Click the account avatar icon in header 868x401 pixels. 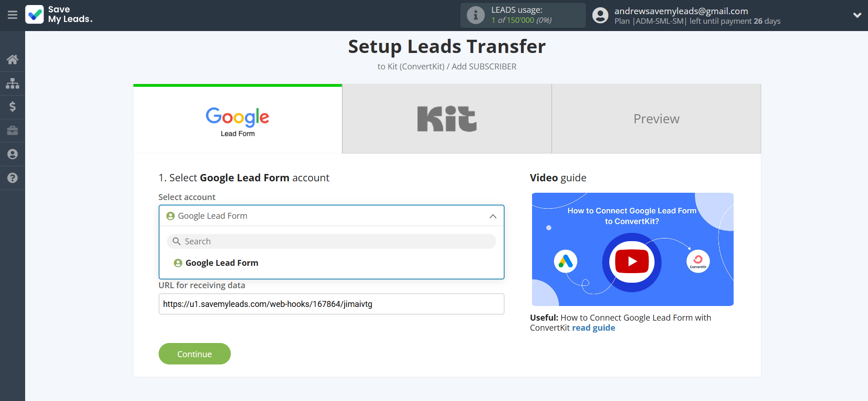coord(600,16)
